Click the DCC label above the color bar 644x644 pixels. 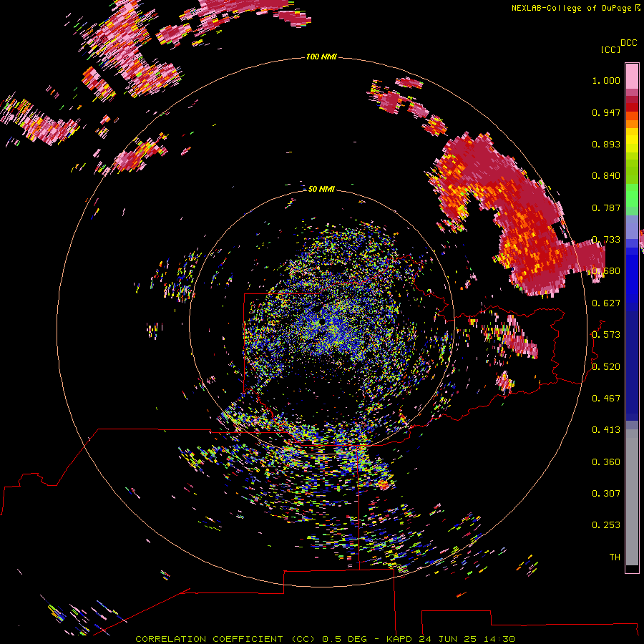(628, 43)
